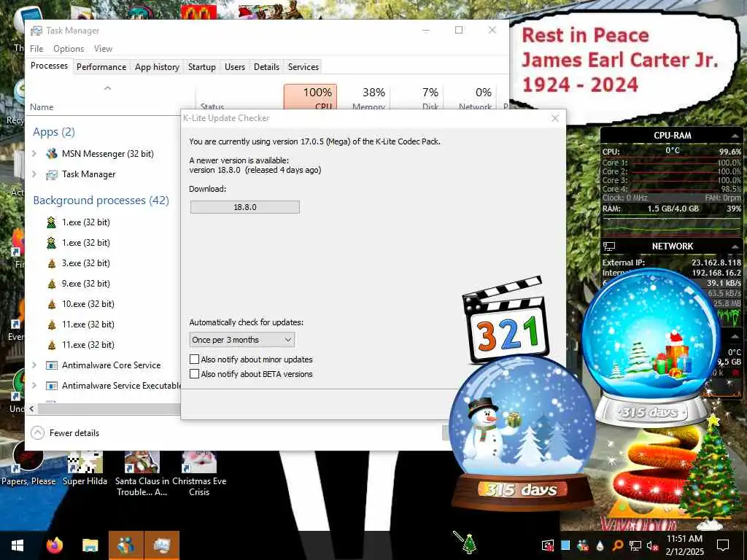This screenshot has width=747, height=560.
Task: Sort by the Network column header
Action: click(471, 98)
